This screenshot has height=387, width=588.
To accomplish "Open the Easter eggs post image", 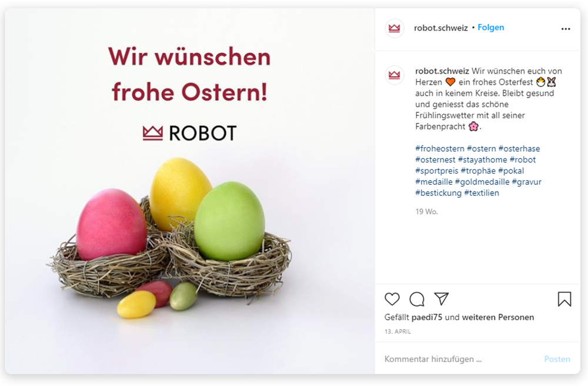I will (x=190, y=191).
